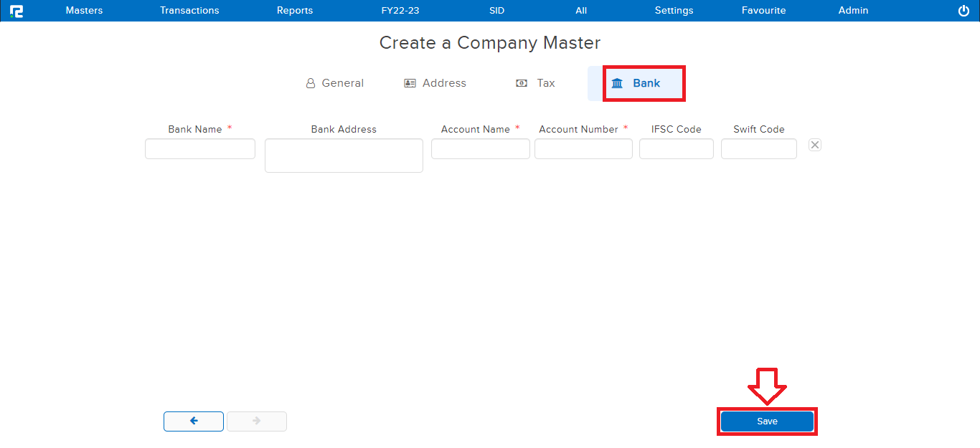
Task: Open the Admin menu
Action: tap(853, 11)
